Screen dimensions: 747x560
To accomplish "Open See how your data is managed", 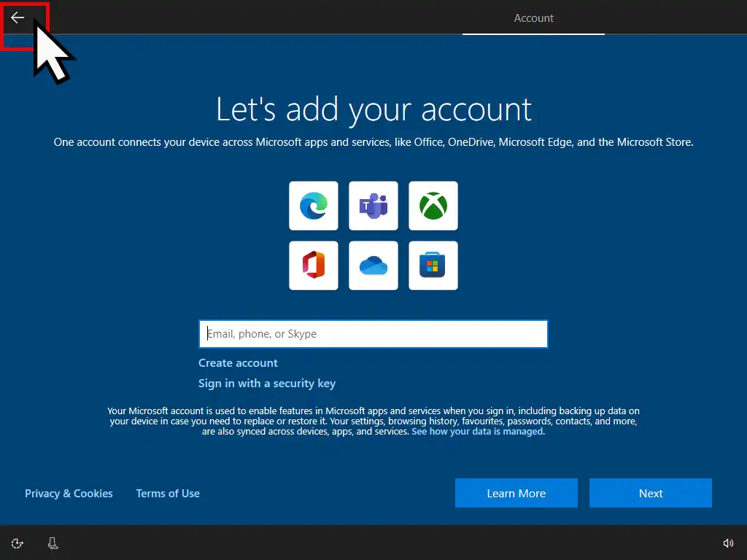I will [477, 432].
